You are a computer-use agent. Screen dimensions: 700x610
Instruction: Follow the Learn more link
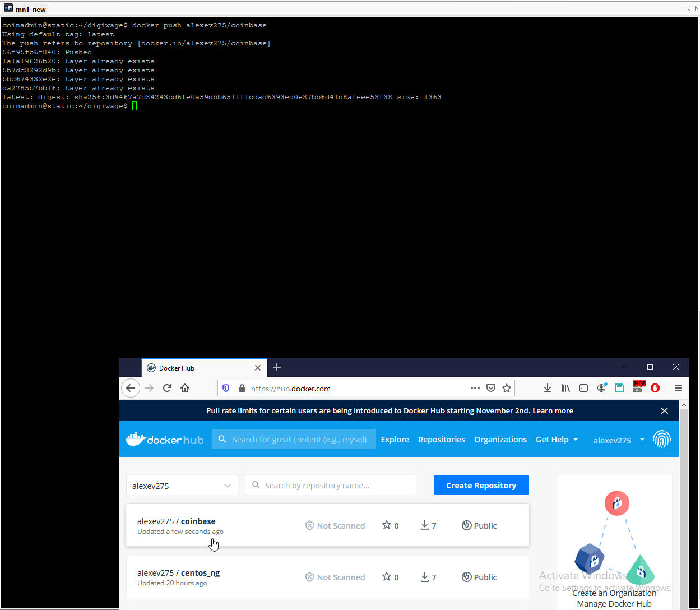(x=553, y=411)
